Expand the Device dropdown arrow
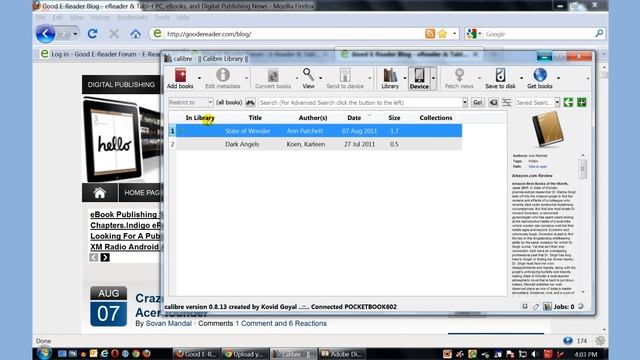The height and width of the screenshot is (360, 640). click(x=433, y=78)
